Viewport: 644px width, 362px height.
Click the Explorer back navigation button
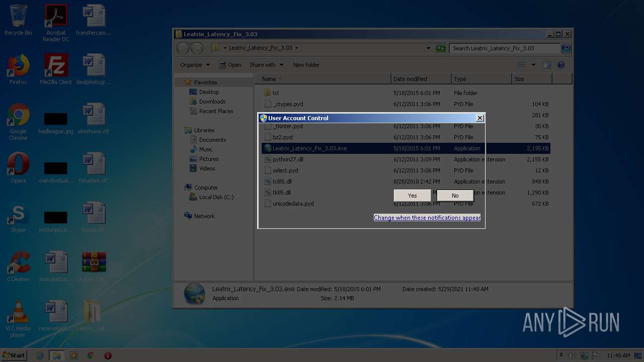[183, 48]
